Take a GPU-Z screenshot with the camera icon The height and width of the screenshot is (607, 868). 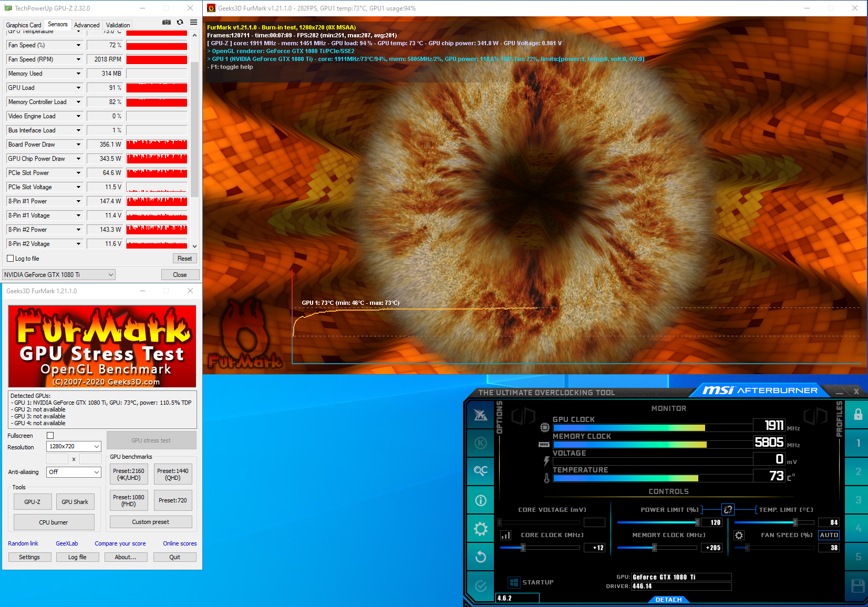coord(167,22)
